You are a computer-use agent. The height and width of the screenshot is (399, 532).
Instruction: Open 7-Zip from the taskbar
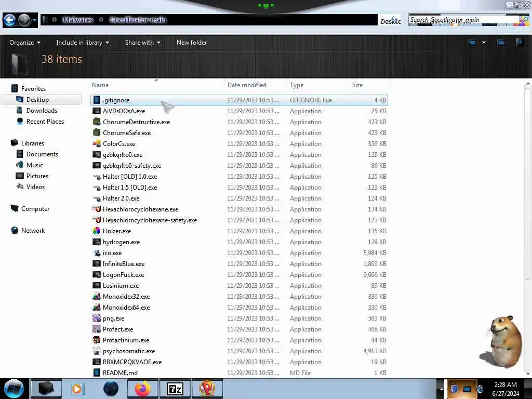175,389
